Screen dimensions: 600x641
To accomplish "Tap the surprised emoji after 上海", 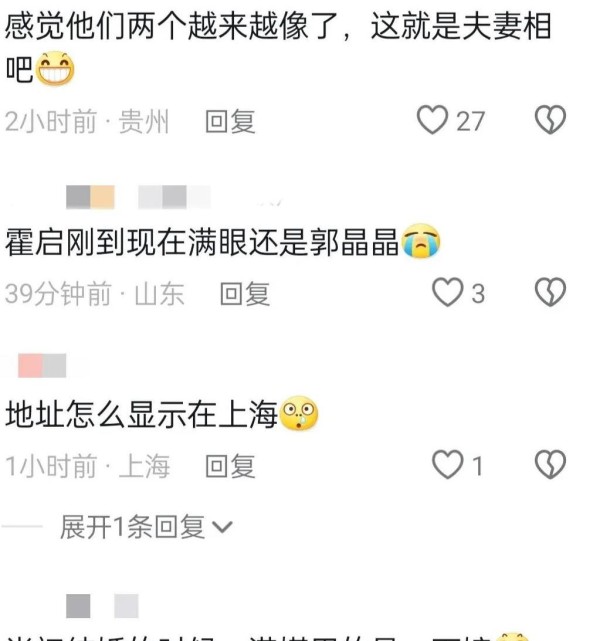I will 299,413.
